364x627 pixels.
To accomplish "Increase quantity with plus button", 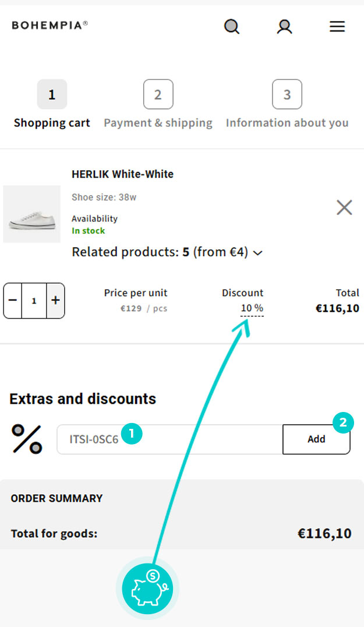I will [x=55, y=301].
